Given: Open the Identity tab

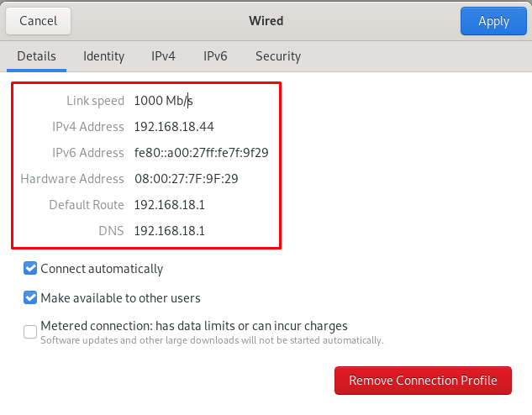Looking at the screenshot, I should (104, 56).
